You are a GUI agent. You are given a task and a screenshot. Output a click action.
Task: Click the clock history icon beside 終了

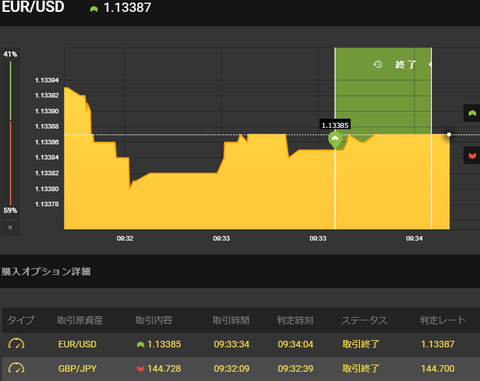pyautogui.click(x=378, y=64)
